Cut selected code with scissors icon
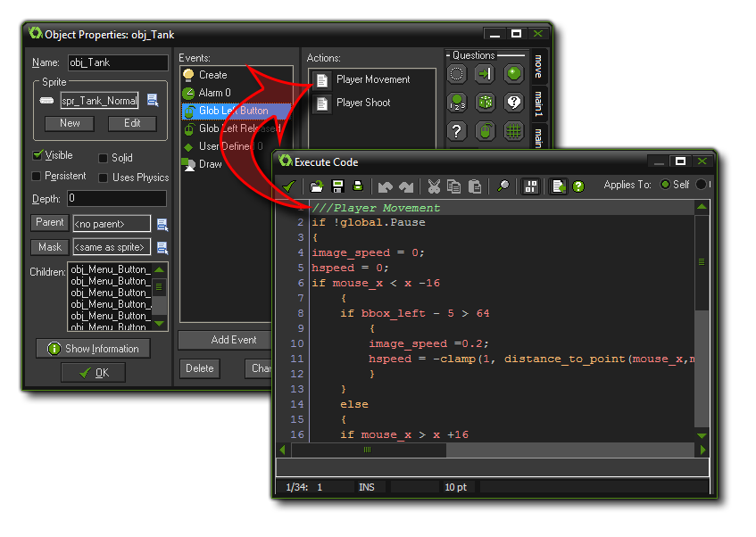This screenshot has width=756, height=537. pos(434,186)
